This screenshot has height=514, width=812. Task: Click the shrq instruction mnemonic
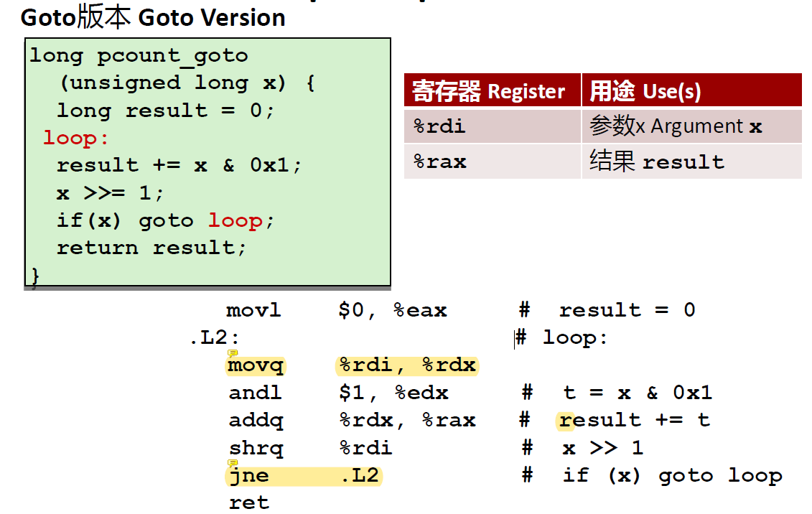pos(256,448)
